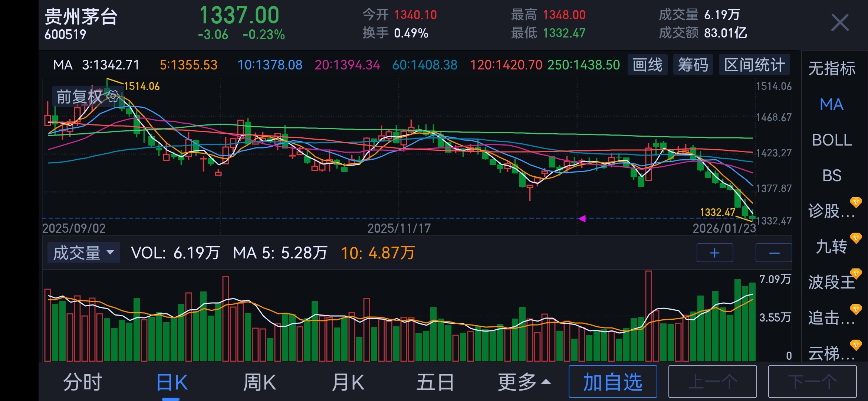868x401 pixels.
Task: Select the VIP 追击 indicator
Action: tap(832, 318)
